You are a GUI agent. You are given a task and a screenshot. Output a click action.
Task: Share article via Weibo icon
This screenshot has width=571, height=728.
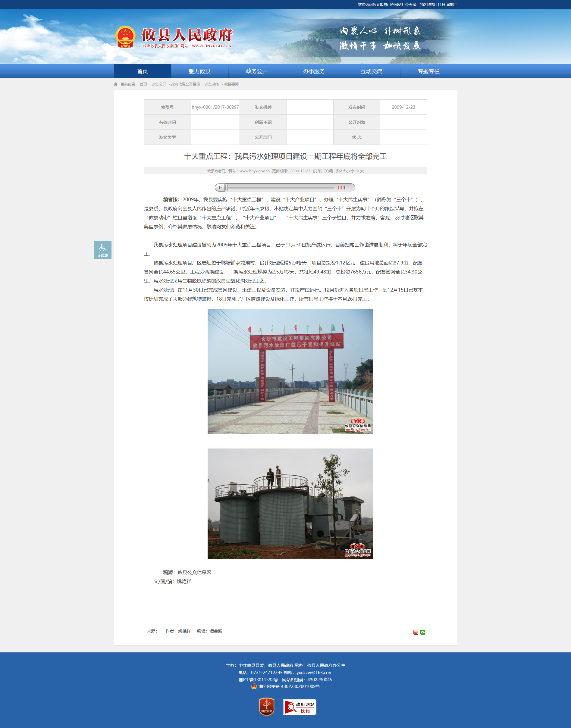(x=416, y=632)
